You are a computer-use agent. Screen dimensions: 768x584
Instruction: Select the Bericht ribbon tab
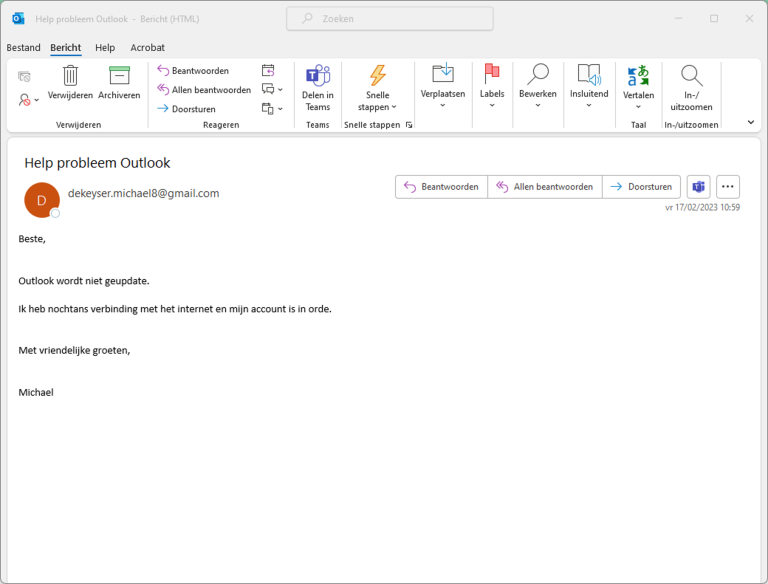(x=66, y=48)
